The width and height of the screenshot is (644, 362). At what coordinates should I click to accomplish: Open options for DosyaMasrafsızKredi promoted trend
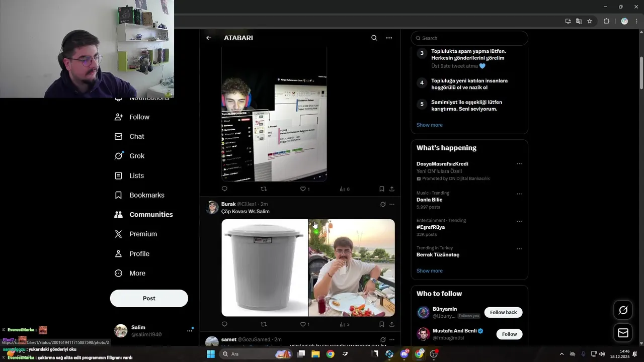[x=519, y=164]
